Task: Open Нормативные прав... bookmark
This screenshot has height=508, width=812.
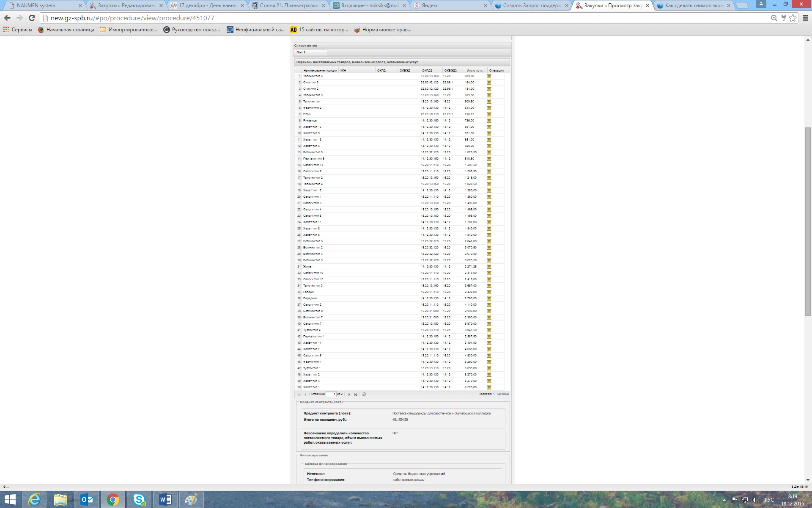Action: [382, 30]
